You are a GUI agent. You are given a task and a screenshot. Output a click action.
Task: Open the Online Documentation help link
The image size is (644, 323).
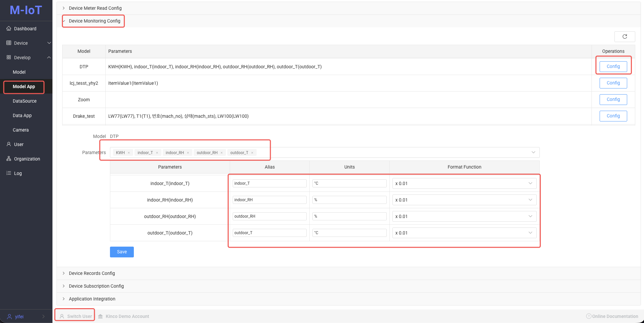click(612, 316)
